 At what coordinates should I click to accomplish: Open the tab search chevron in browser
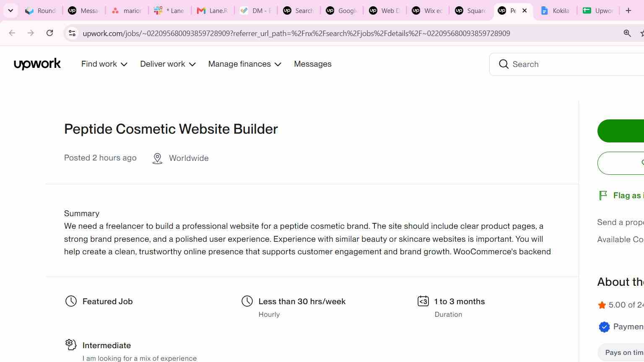10,10
